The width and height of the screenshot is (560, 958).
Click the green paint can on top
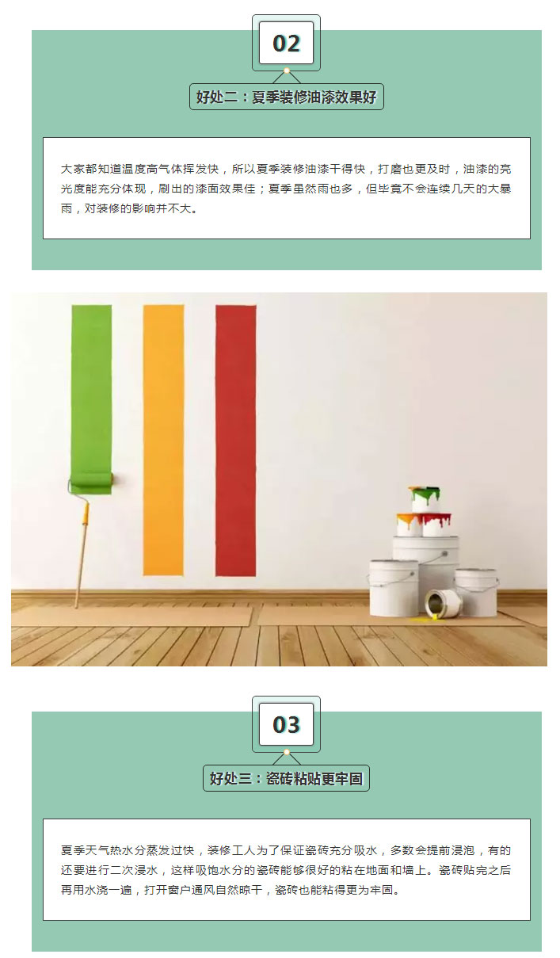pos(425,499)
